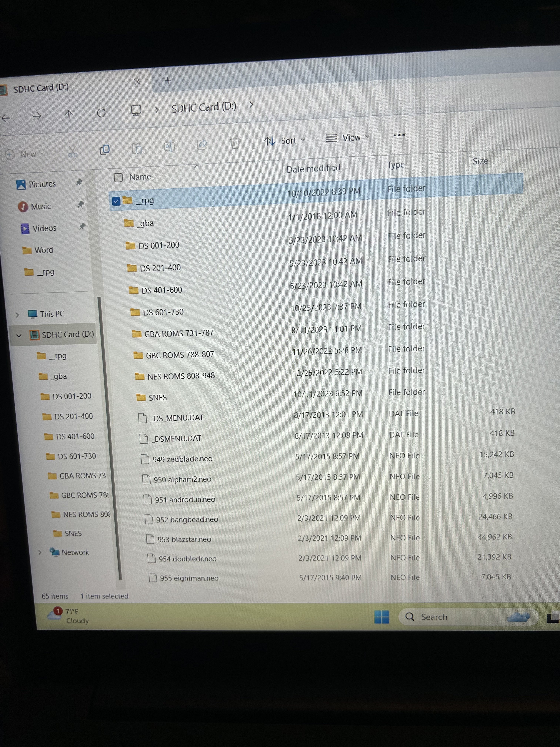
Task: Click the Rename icon in toolbar
Action: pyautogui.click(x=169, y=146)
